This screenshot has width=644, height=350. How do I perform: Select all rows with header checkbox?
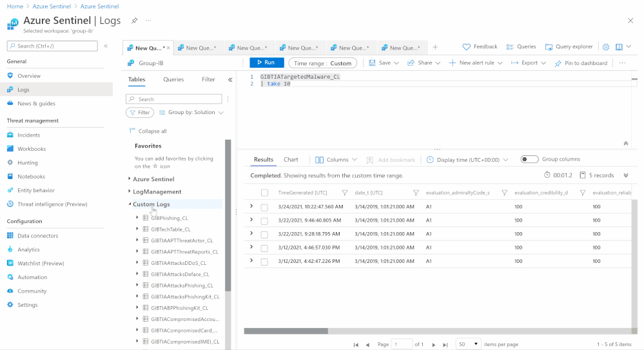[264, 193]
